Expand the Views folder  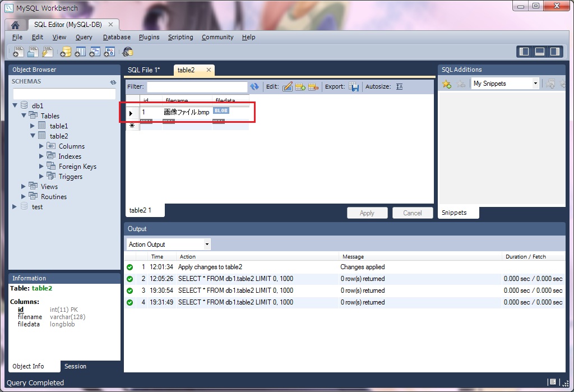[24, 187]
